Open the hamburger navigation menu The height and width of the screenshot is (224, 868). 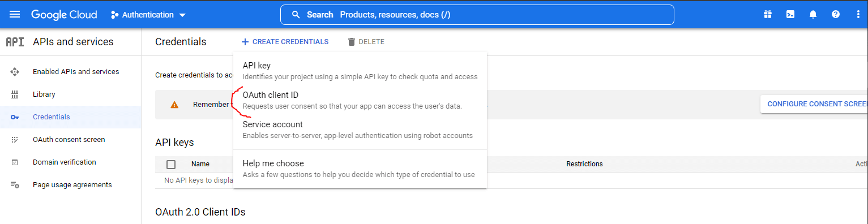pyautogui.click(x=15, y=15)
